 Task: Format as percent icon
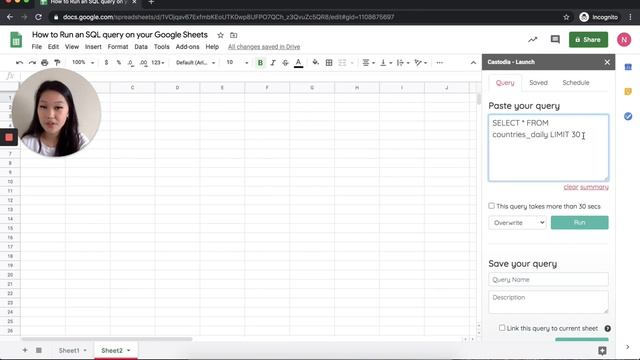coord(118,63)
